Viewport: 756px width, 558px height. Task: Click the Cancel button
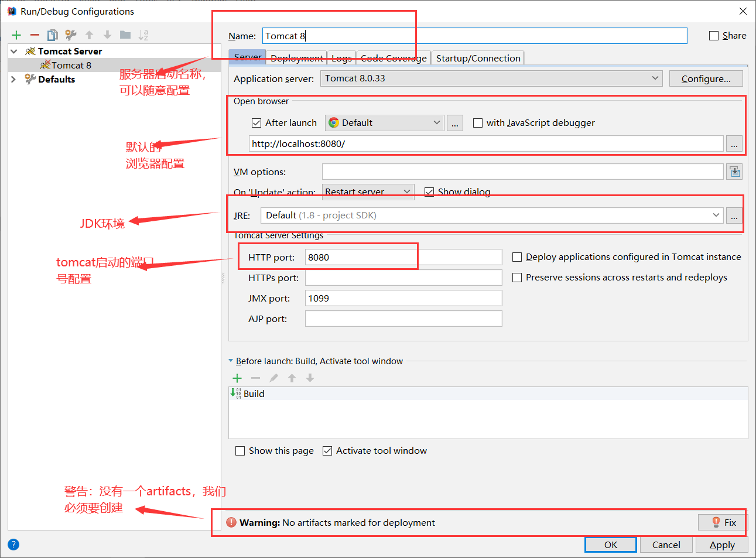click(x=666, y=545)
